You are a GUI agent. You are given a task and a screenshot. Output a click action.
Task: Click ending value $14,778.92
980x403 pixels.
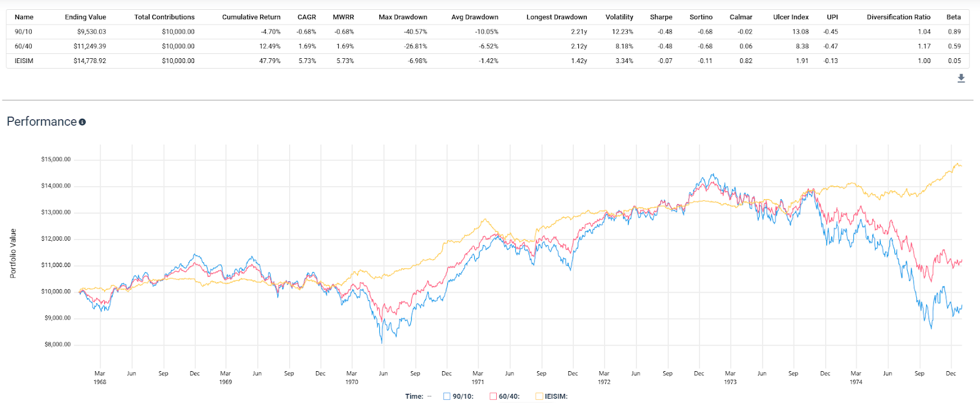click(89, 61)
